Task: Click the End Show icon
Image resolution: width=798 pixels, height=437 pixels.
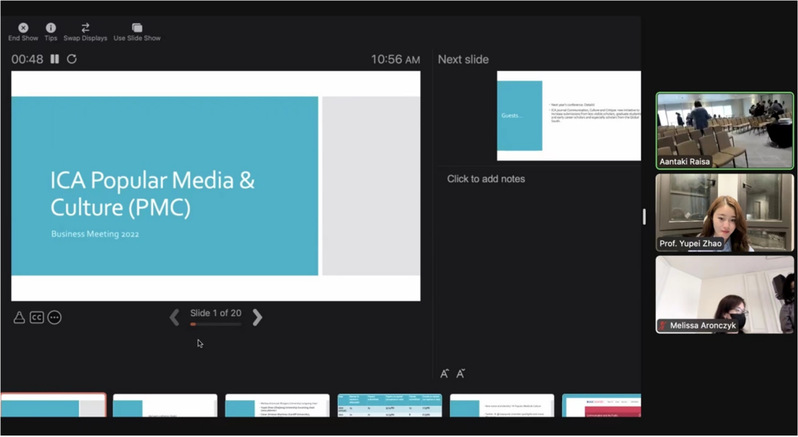Action: click(23, 28)
